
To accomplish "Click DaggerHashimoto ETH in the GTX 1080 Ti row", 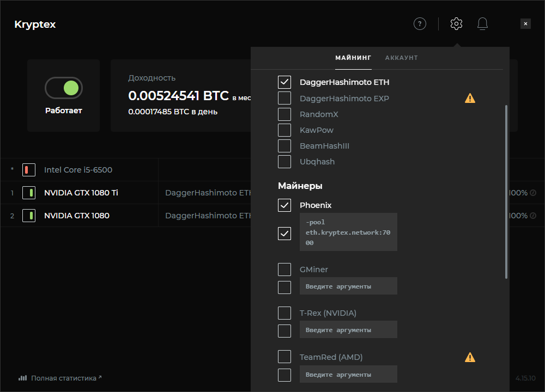I will tap(208, 193).
